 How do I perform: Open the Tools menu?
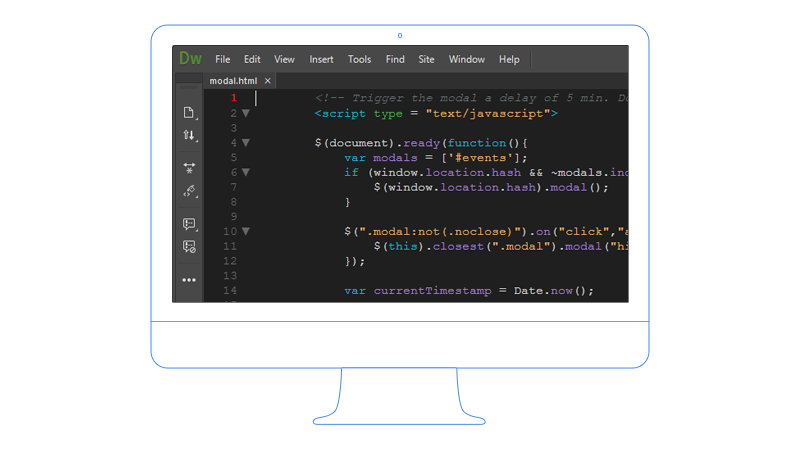tap(359, 60)
